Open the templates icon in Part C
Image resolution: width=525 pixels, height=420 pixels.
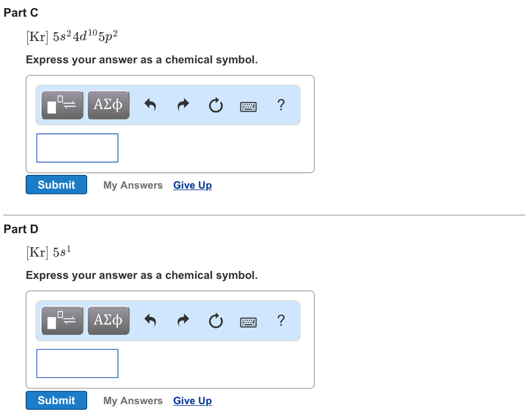tap(62, 105)
